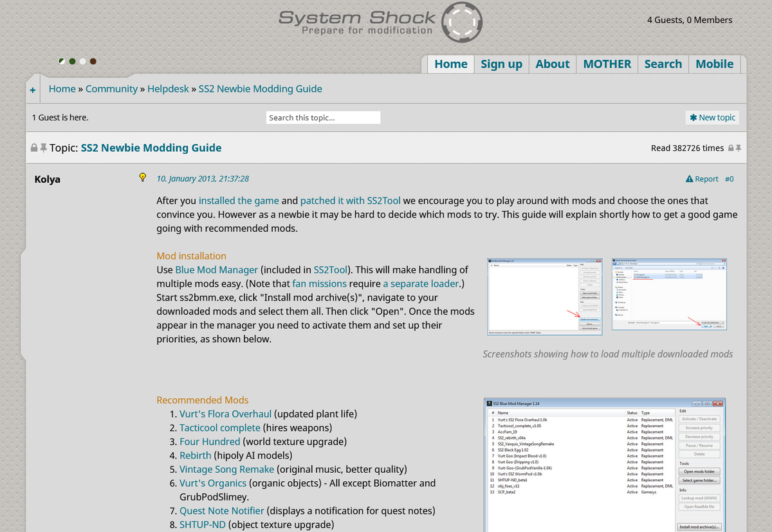Click the lock icon beside the Topic label
Viewport: 772px width, 532px height.
point(34,148)
